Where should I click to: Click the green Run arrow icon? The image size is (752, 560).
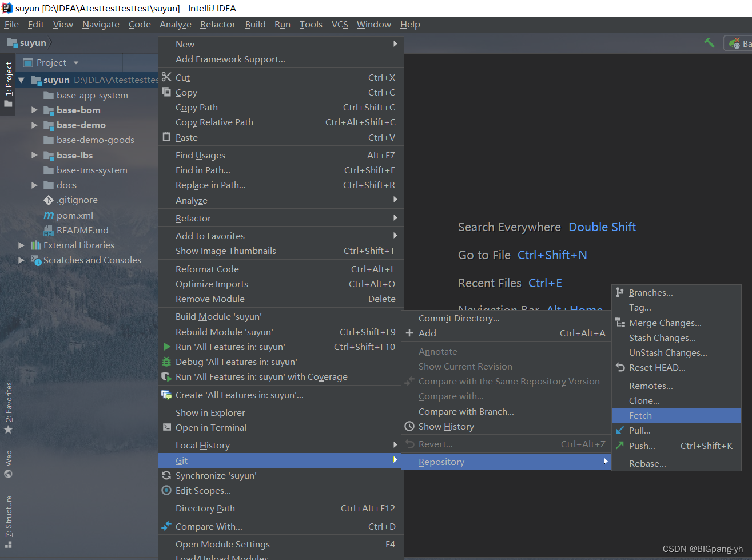point(166,347)
